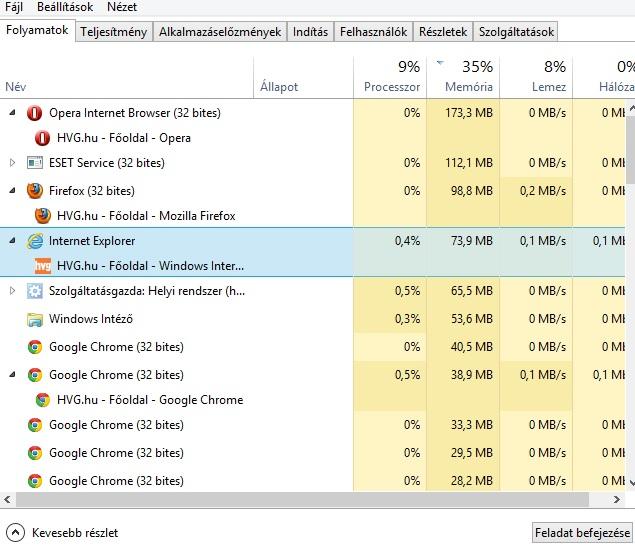The width and height of the screenshot is (635, 556).
Task: Select HVG.hu - Főoldal - Windows Inter... entry
Action: pos(150,266)
